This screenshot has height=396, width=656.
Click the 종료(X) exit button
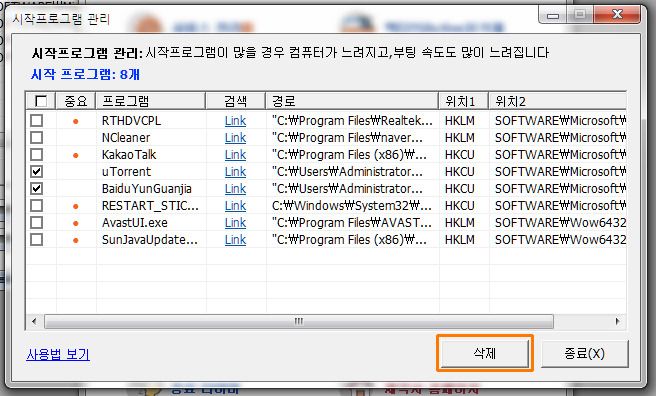584,354
